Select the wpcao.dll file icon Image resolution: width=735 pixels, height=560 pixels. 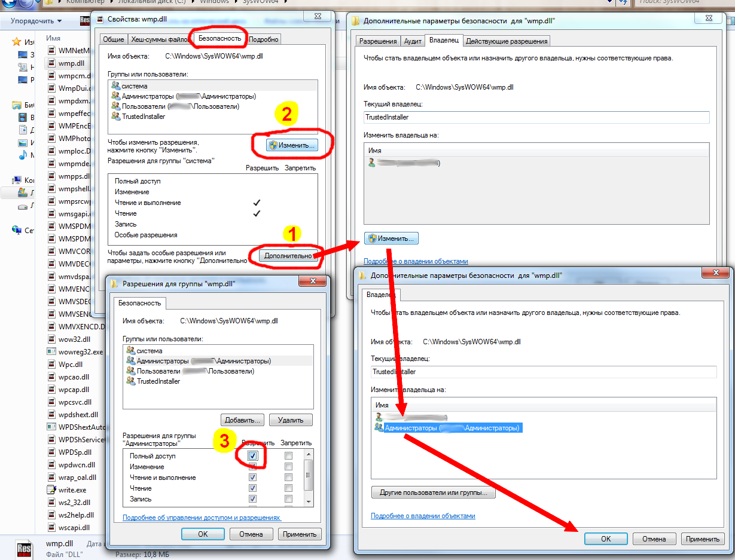52,377
